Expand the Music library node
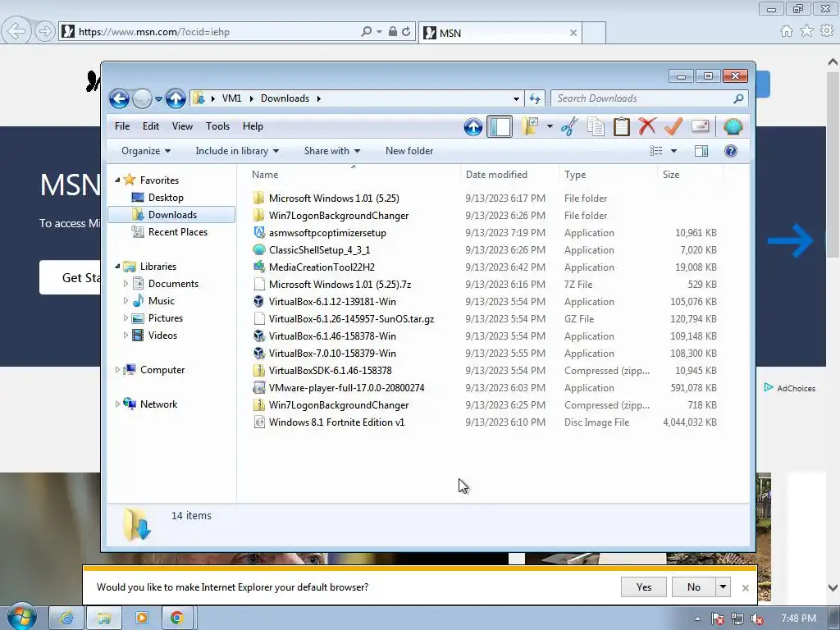This screenshot has width=840, height=630. click(126, 300)
